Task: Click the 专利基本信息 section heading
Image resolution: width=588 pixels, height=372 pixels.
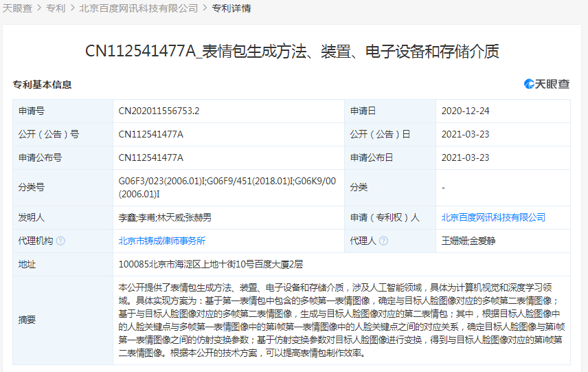Action: click(x=42, y=85)
